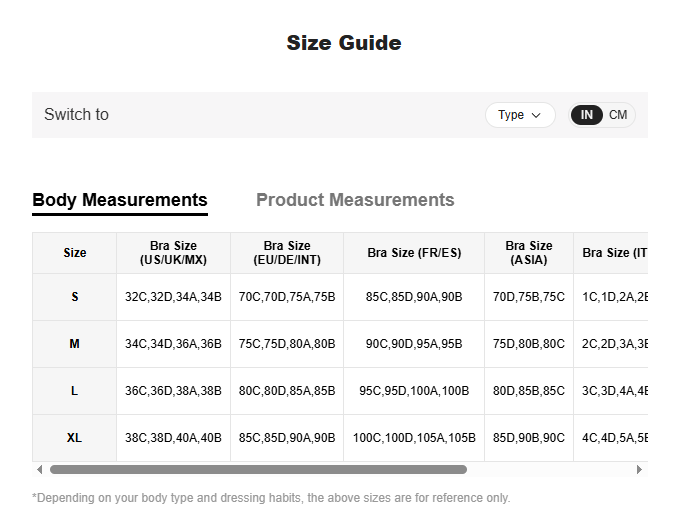
Task: Click the scrollbar left arrow
Action: (40, 470)
